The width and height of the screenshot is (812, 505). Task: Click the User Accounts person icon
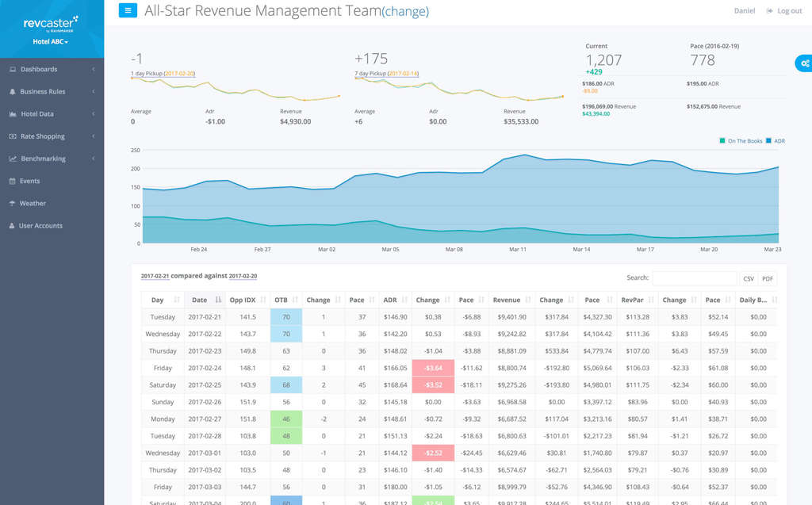pyautogui.click(x=13, y=226)
